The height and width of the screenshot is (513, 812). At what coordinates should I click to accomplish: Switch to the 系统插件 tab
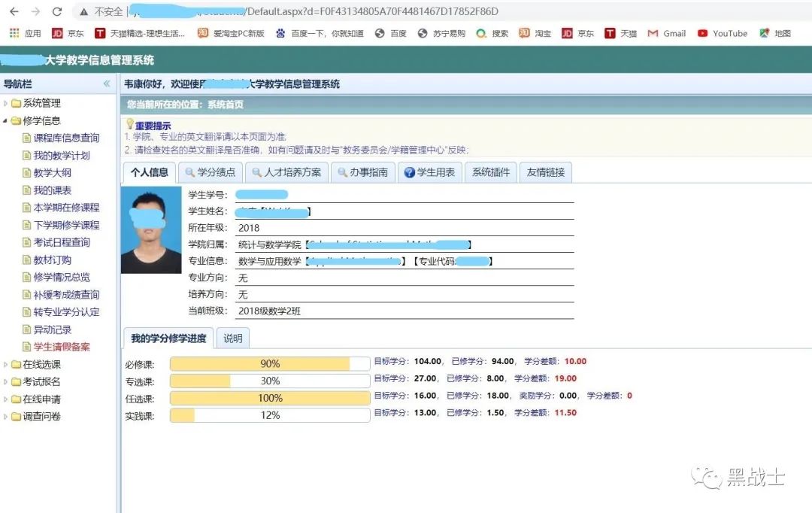pos(490,172)
